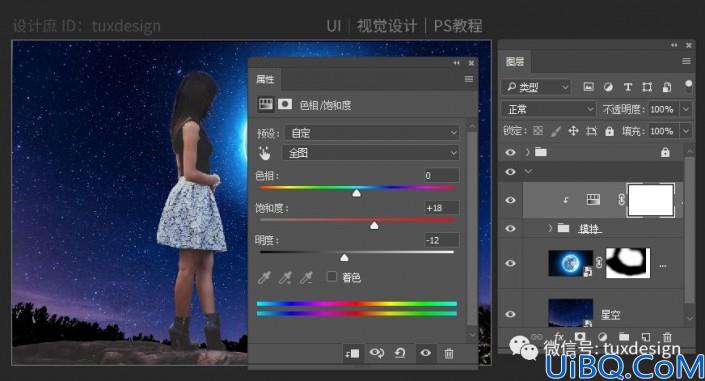
Task: Collapse the open group chevron
Action: pyautogui.click(x=528, y=171)
